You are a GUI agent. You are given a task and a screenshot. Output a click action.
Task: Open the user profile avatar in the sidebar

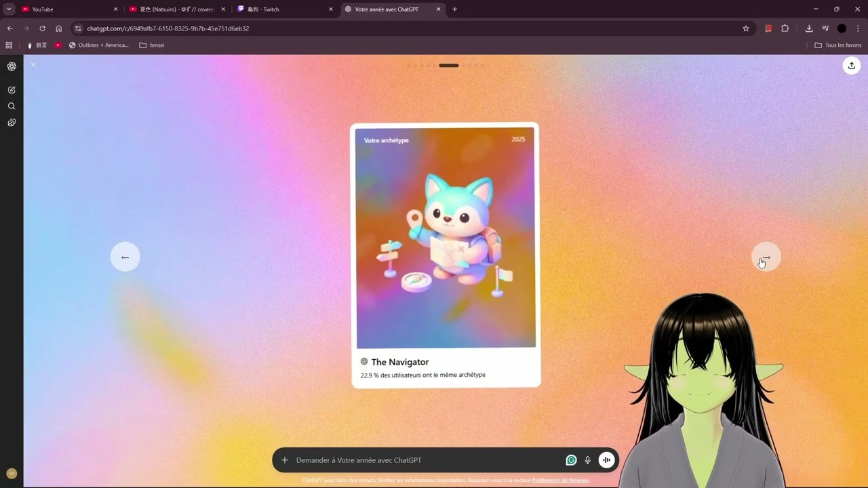(x=12, y=474)
